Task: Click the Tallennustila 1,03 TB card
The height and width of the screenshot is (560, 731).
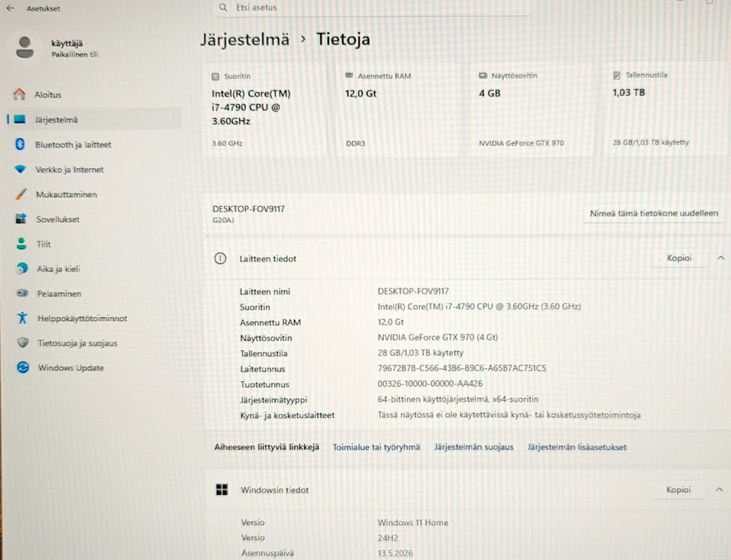Action: pos(667,109)
